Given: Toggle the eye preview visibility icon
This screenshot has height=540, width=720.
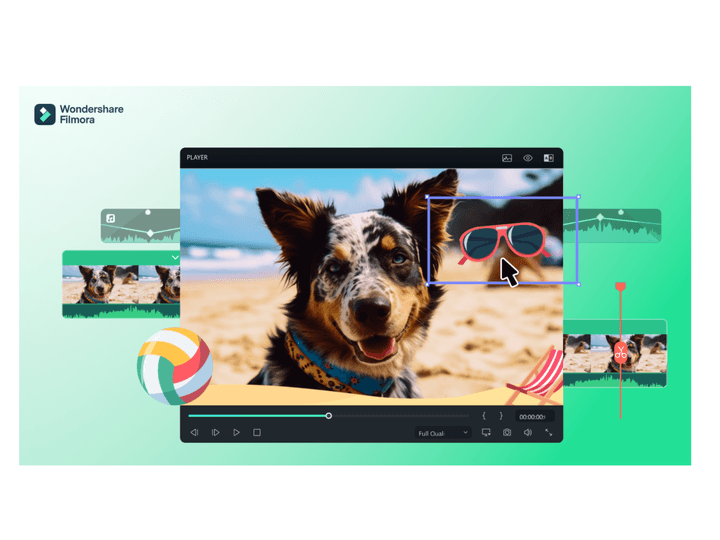Looking at the screenshot, I should [x=528, y=158].
